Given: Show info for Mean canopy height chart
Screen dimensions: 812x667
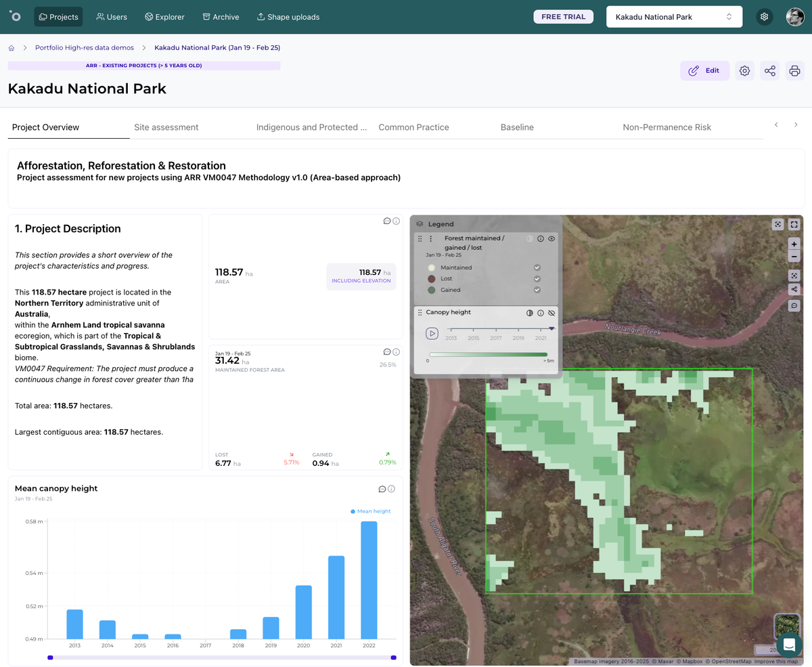Looking at the screenshot, I should pyautogui.click(x=392, y=489).
